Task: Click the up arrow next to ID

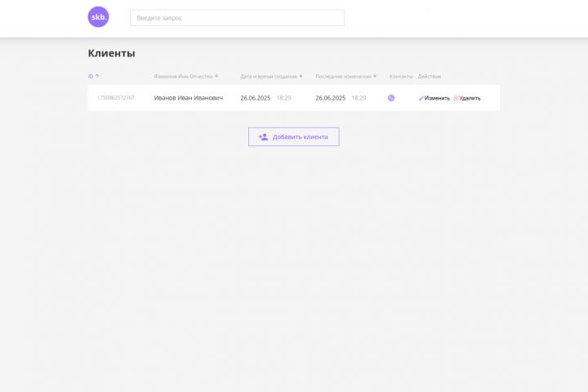Action: tap(97, 76)
